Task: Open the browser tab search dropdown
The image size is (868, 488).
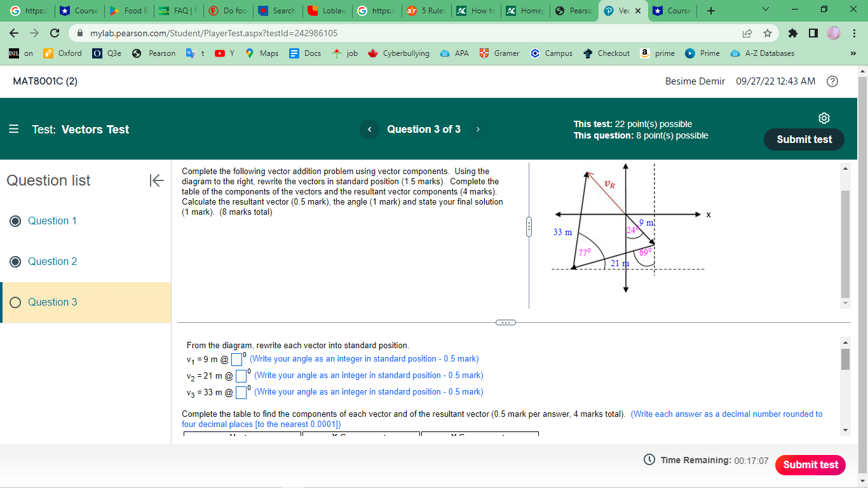Action: pos(764,9)
